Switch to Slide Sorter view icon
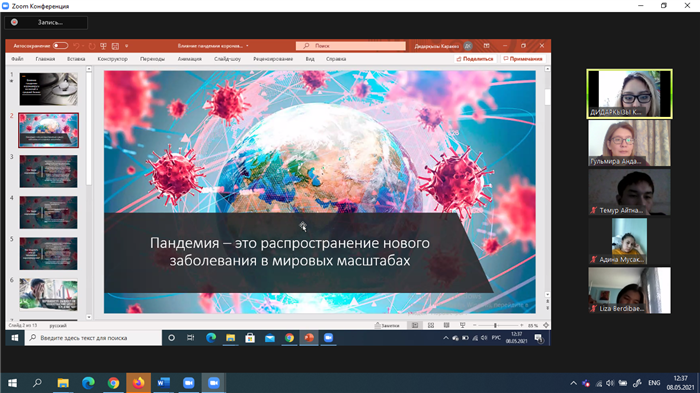Screen dimensions: 700x393 pos(431,326)
